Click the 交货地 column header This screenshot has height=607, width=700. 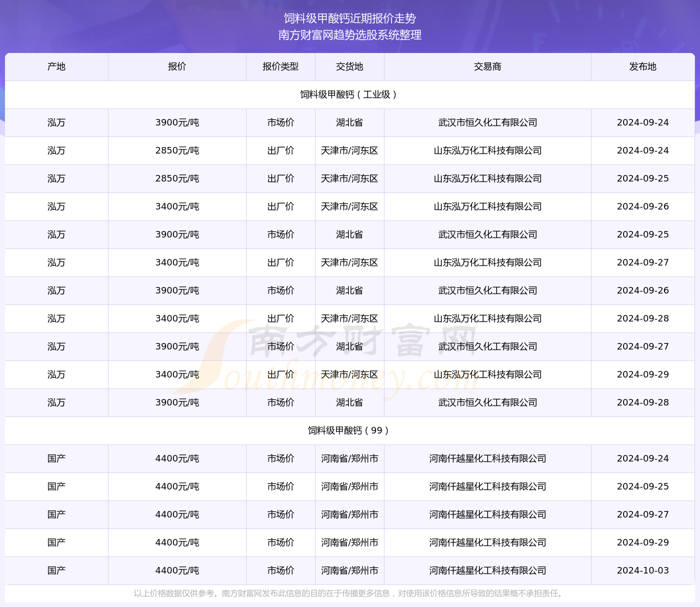click(349, 66)
